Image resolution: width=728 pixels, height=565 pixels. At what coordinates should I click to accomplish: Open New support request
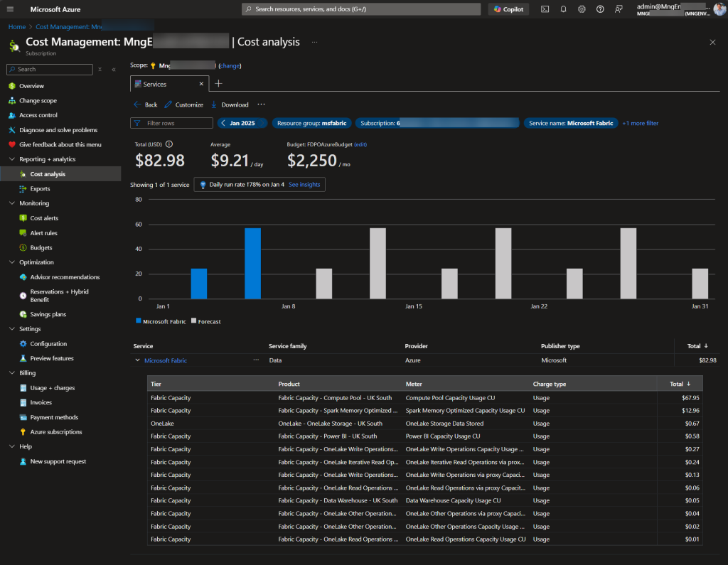[58, 461]
